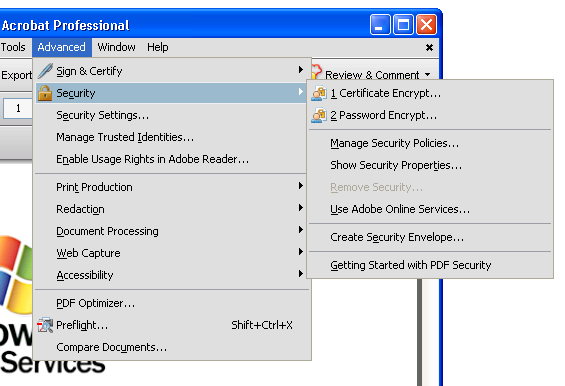Expand the Print Production submenu arrow
The width and height of the screenshot is (565, 386).
[301, 186]
